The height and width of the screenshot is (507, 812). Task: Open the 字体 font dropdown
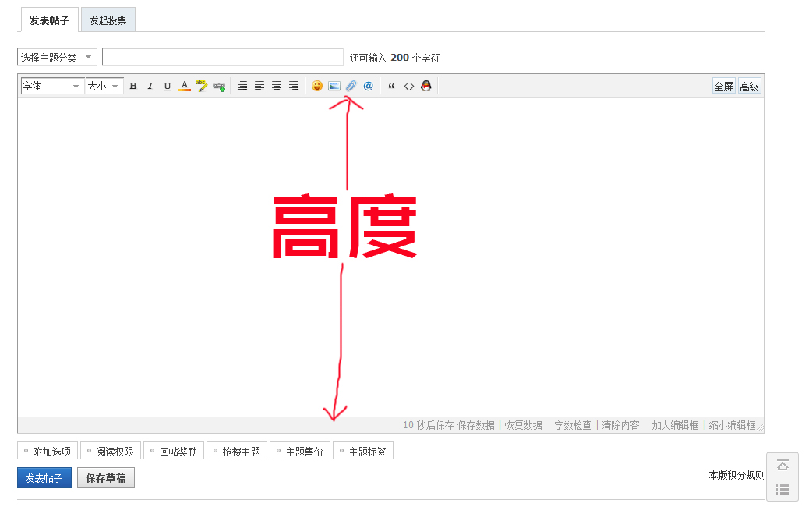pyautogui.click(x=51, y=86)
